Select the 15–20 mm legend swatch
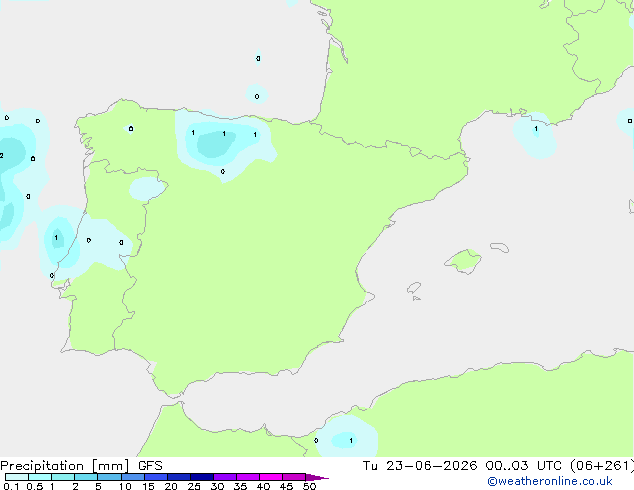Screen dimensions: 634x490 coord(156,477)
